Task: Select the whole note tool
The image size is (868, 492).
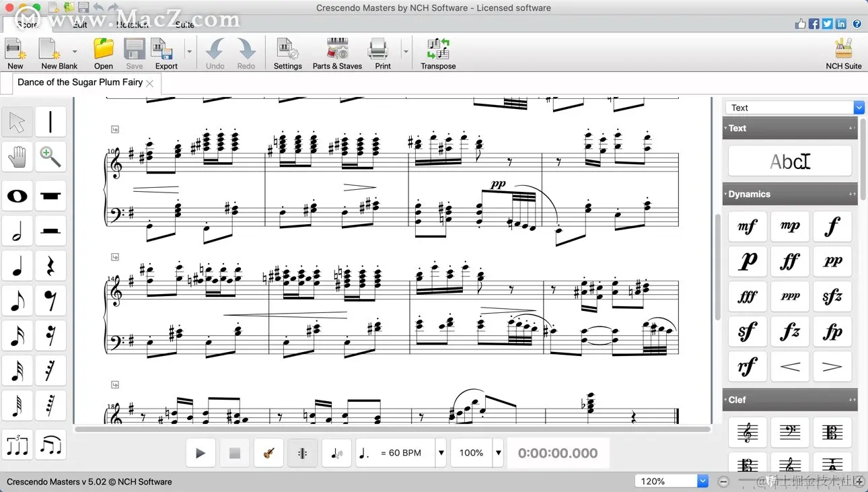Action: 17,196
